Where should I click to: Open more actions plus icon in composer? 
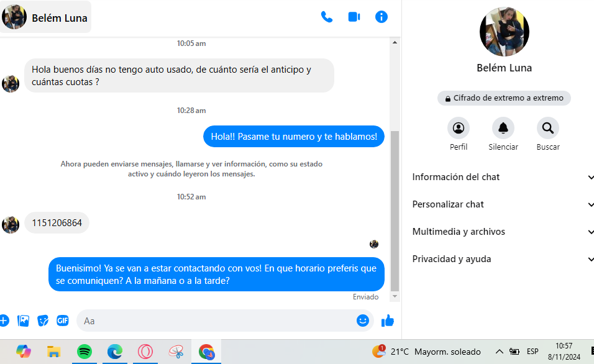tap(3, 321)
